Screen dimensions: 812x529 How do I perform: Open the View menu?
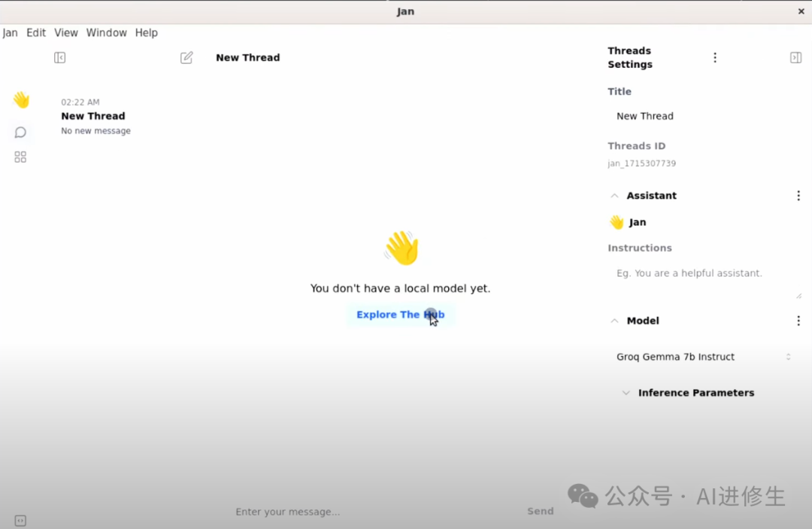tap(65, 32)
